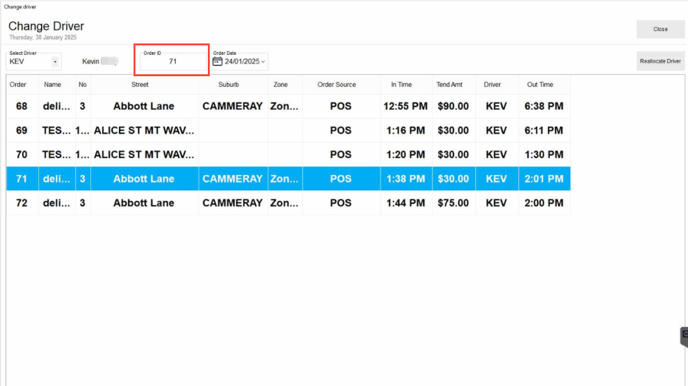
Task: Click the $90.00 tender amount
Action: coord(453,106)
